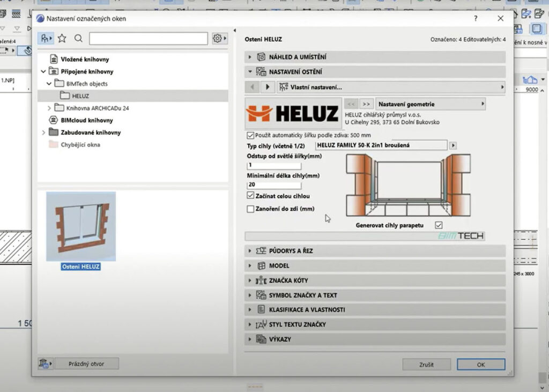This screenshot has width=549, height=392.
Task: Click the next page arrow in Nastavení ostění
Action: [x=268, y=87]
